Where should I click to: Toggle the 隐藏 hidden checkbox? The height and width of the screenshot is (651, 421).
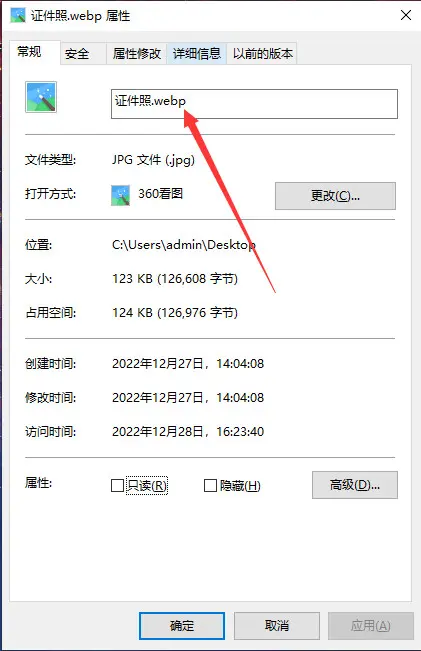tap(210, 485)
